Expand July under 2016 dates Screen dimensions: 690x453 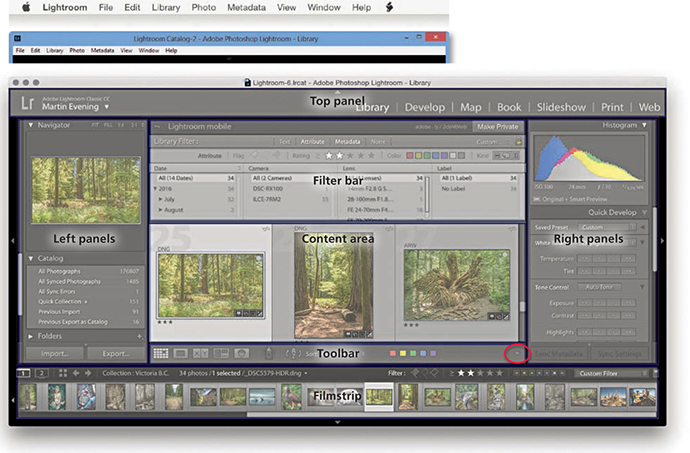pos(161,199)
